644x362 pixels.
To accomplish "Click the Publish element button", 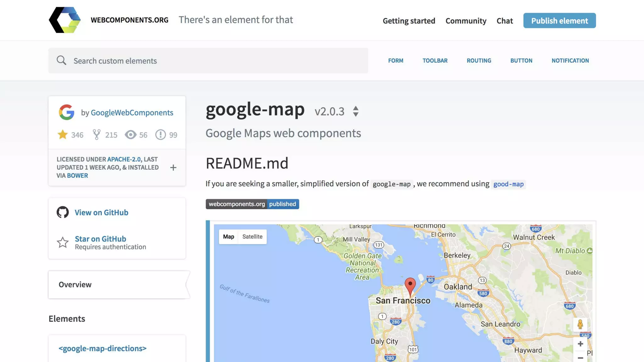I will click(x=559, y=21).
